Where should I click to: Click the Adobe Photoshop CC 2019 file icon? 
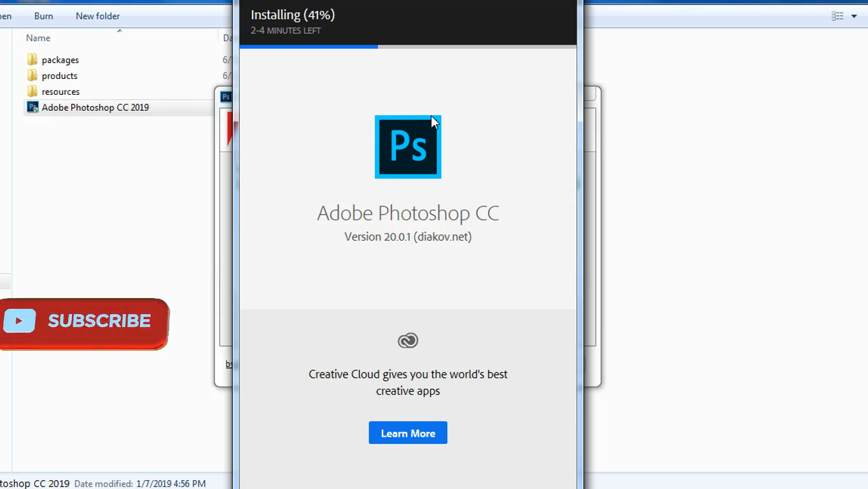32,108
